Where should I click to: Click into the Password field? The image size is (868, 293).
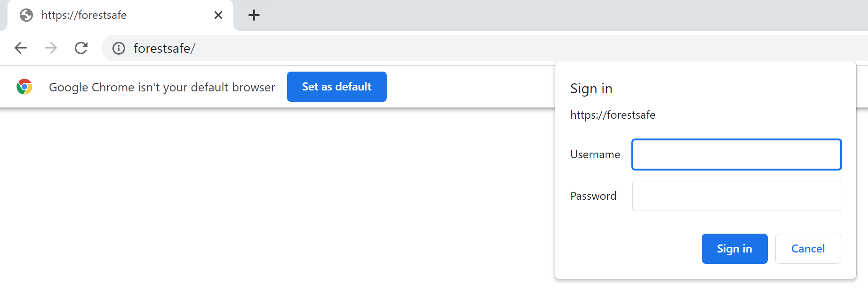[736, 196]
